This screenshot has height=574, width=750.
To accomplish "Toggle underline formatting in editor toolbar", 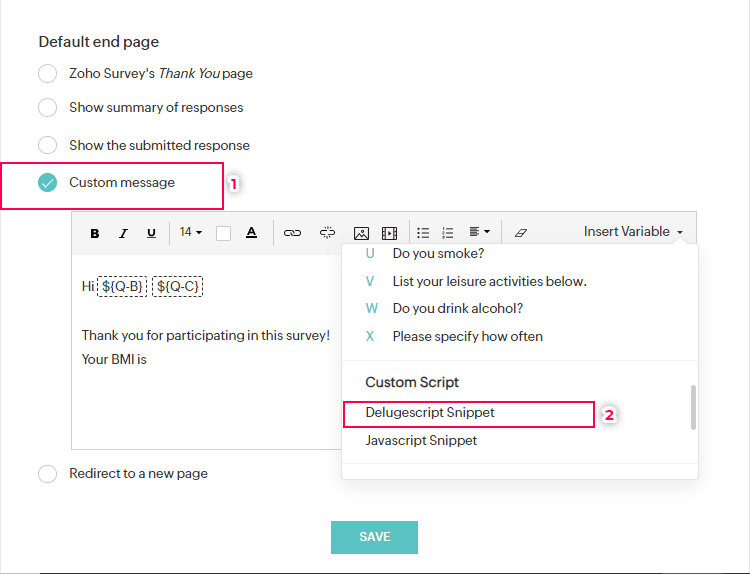I will (151, 233).
